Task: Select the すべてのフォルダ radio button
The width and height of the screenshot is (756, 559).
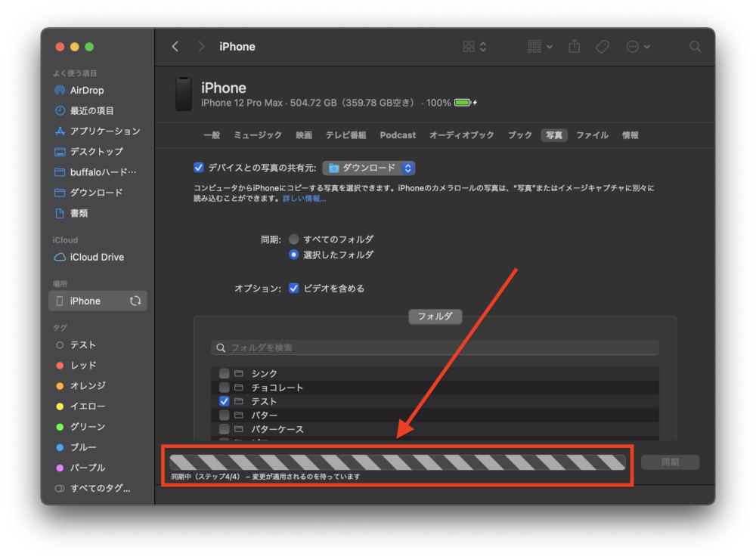Action: coord(293,239)
